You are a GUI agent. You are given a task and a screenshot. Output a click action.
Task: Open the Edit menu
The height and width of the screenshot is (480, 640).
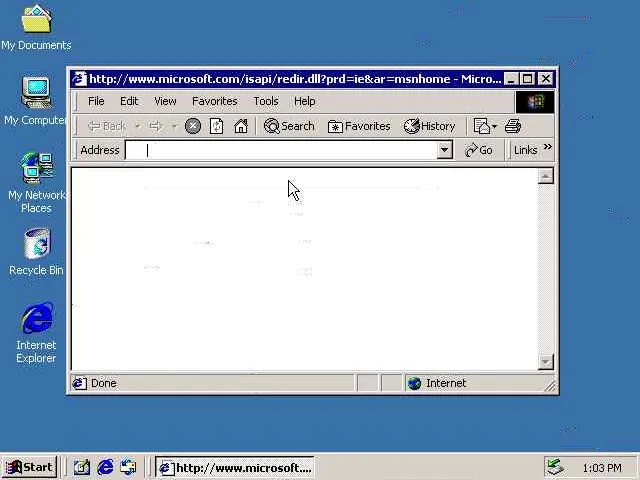click(129, 101)
